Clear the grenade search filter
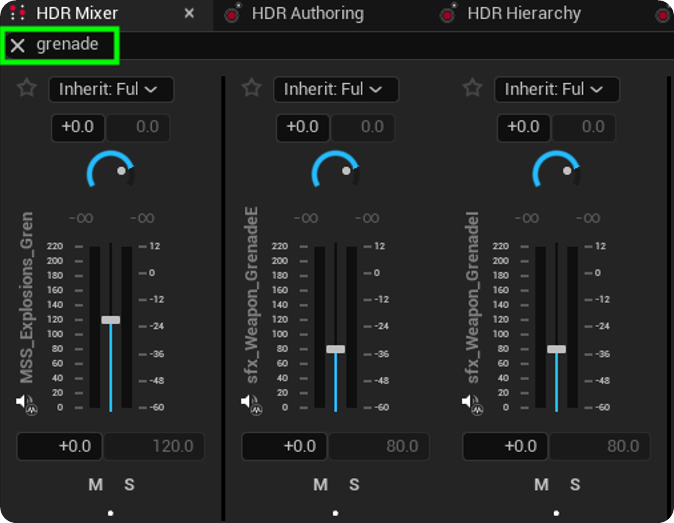Image resolution: width=674 pixels, height=523 pixels. (x=18, y=45)
